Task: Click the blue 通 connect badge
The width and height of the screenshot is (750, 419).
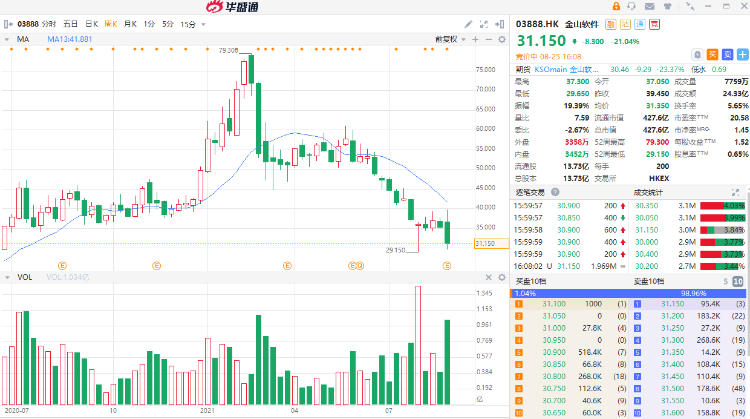Action: pos(640,24)
